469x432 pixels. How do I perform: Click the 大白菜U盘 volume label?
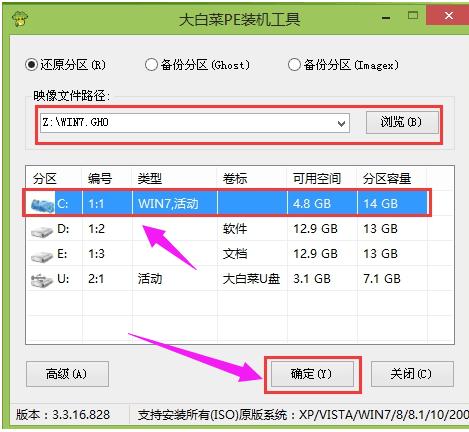[251, 279]
